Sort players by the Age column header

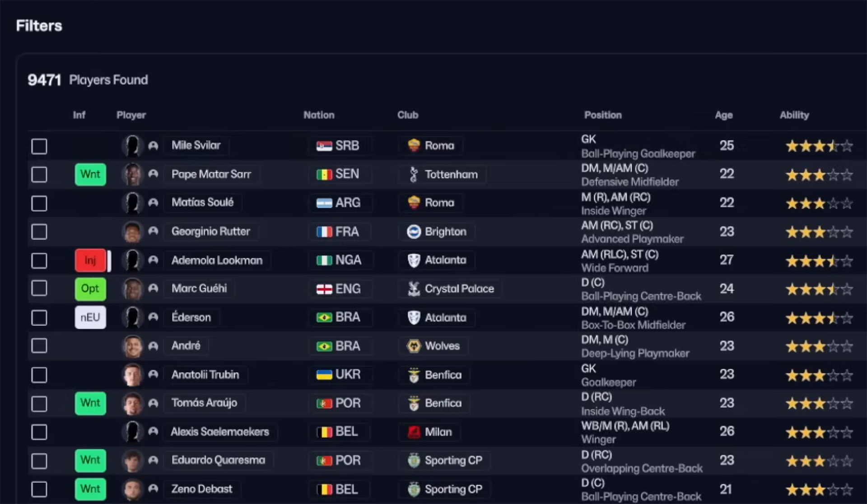(723, 115)
